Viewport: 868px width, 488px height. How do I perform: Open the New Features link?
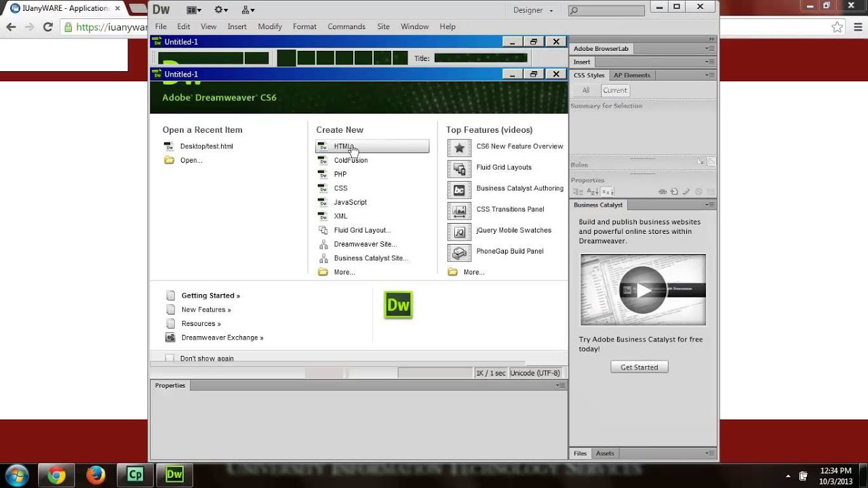click(206, 310)
